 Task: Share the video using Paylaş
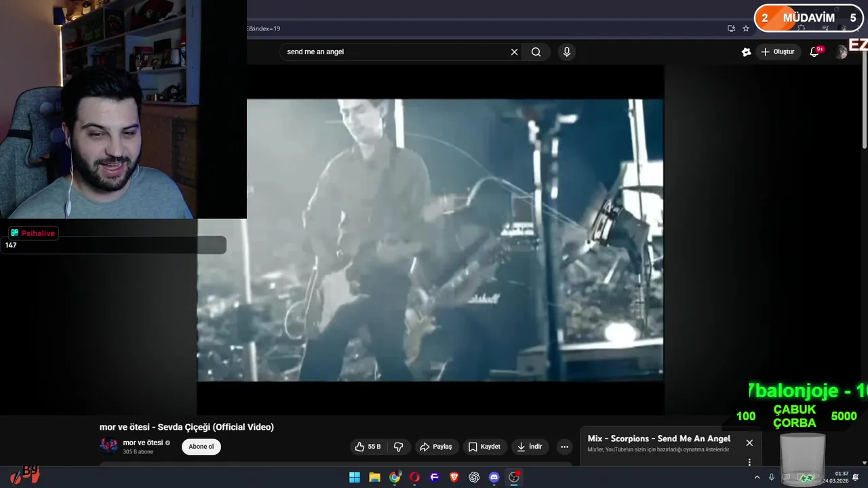point(436,447)
